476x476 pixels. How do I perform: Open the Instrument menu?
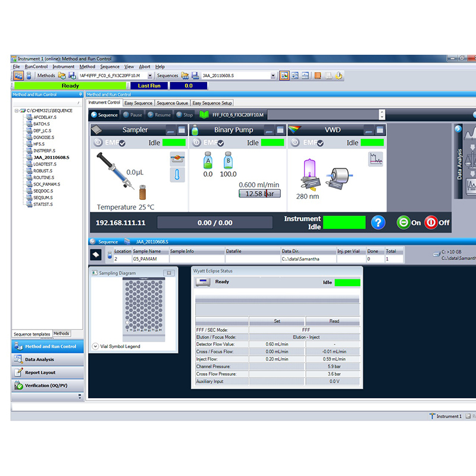point(64,67)
